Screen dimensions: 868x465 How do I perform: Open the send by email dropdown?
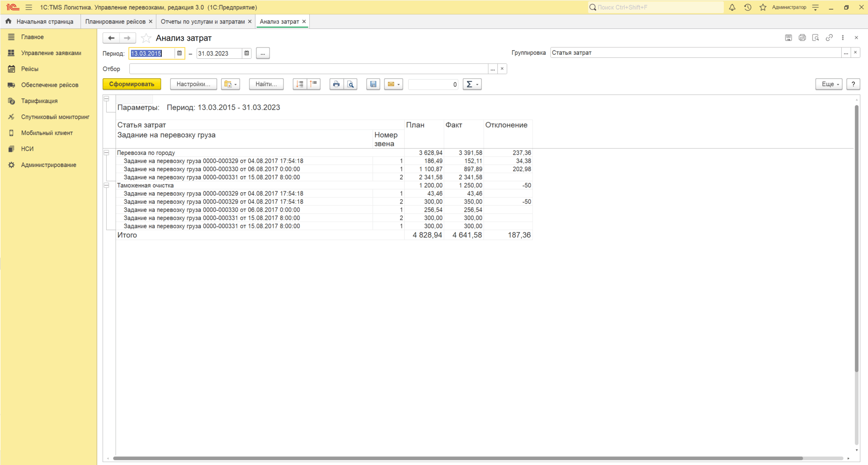pos(393,84)
